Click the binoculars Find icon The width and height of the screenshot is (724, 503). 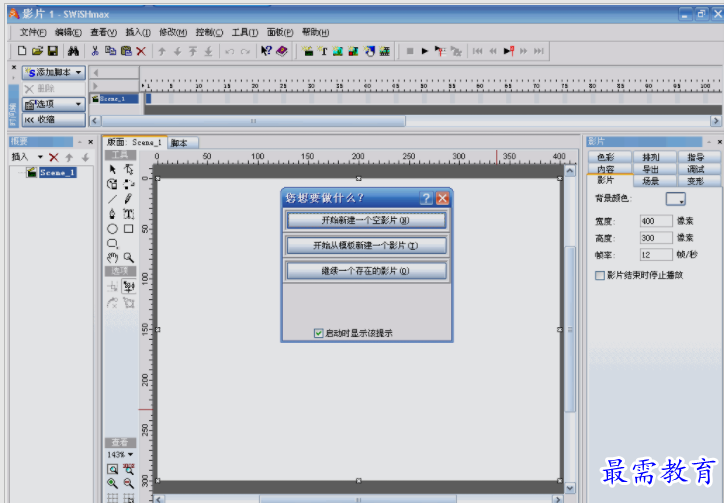(x=73, y=51)
